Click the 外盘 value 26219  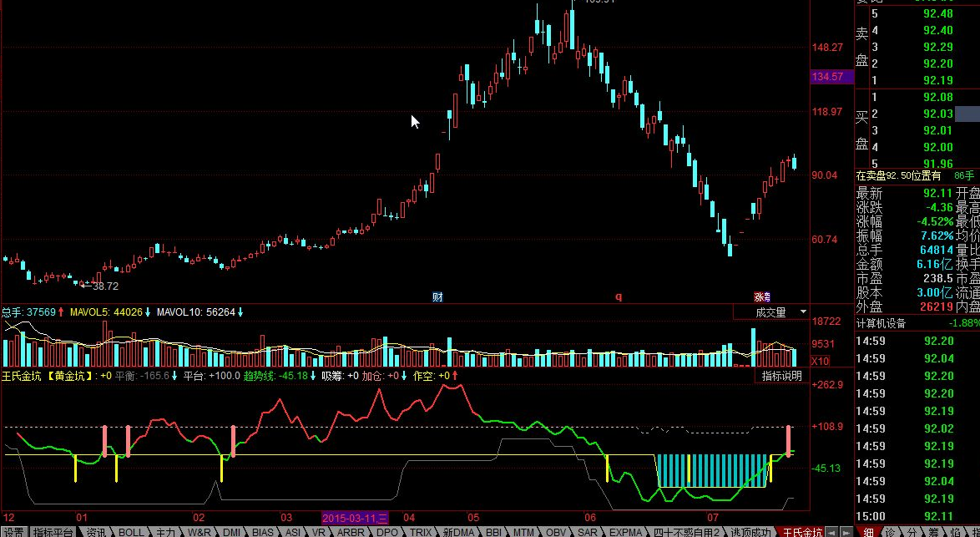point(935,307)
